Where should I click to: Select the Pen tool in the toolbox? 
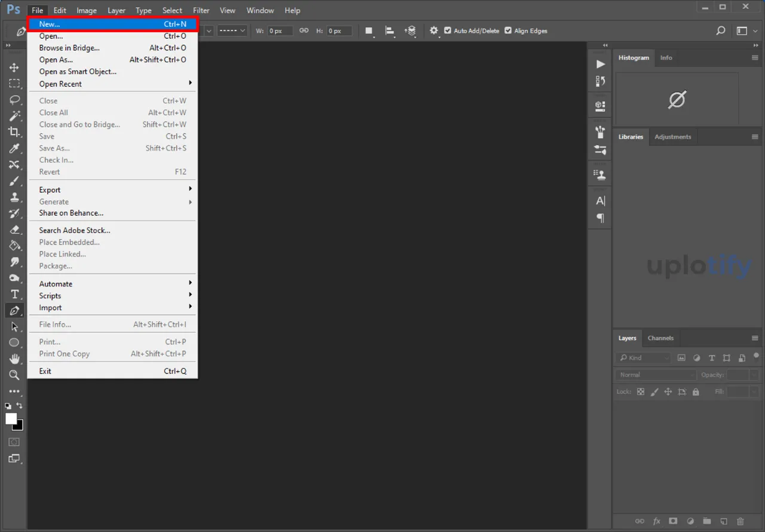coord(14,310)
